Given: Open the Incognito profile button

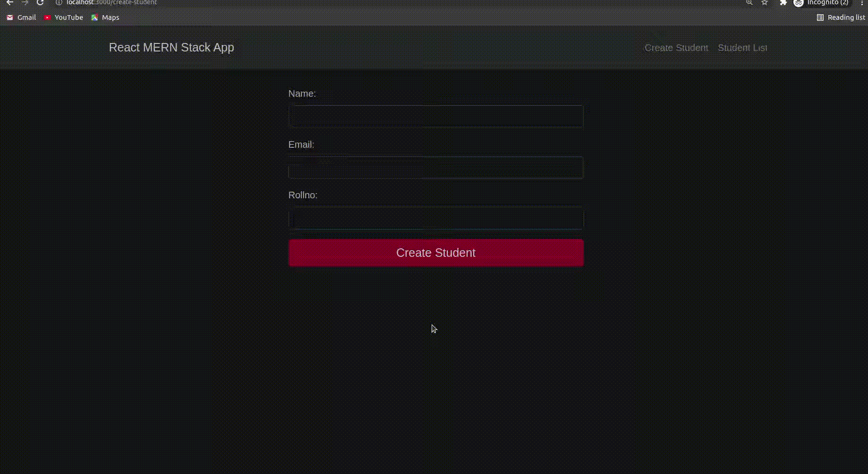Looking at the screenshot, I should point(822,2).
